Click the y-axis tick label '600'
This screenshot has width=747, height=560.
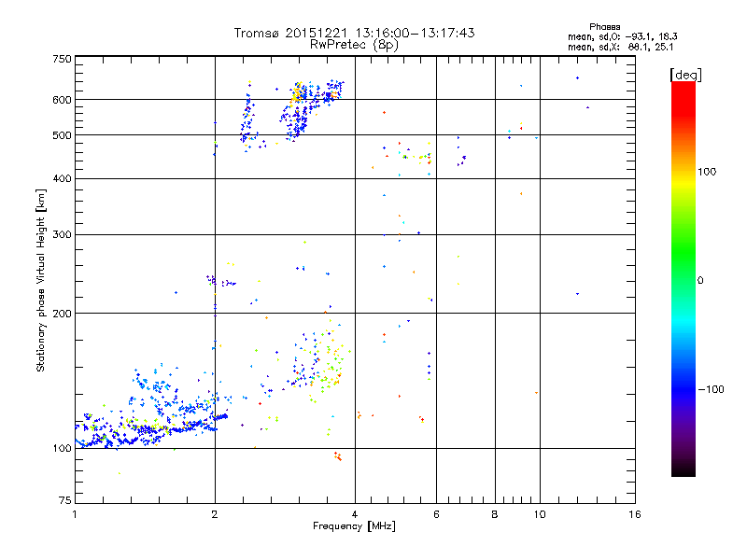pos(62,100)
